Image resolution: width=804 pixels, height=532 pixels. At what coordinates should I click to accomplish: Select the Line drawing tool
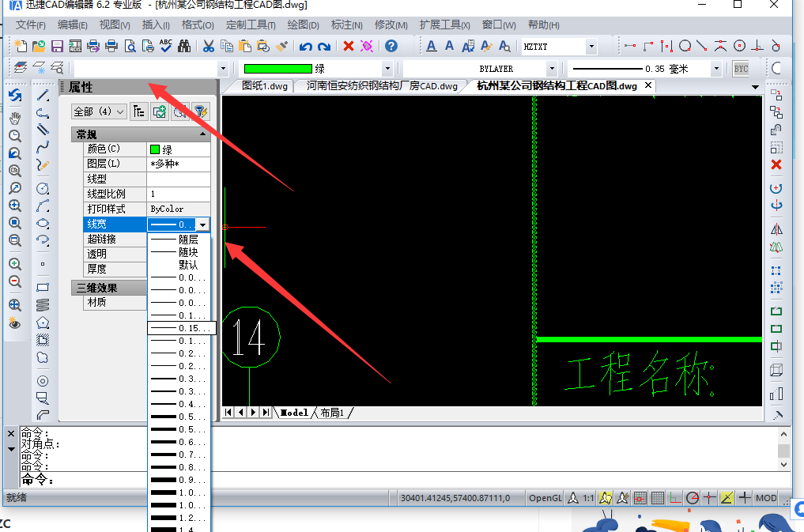(x=43, y=96)
